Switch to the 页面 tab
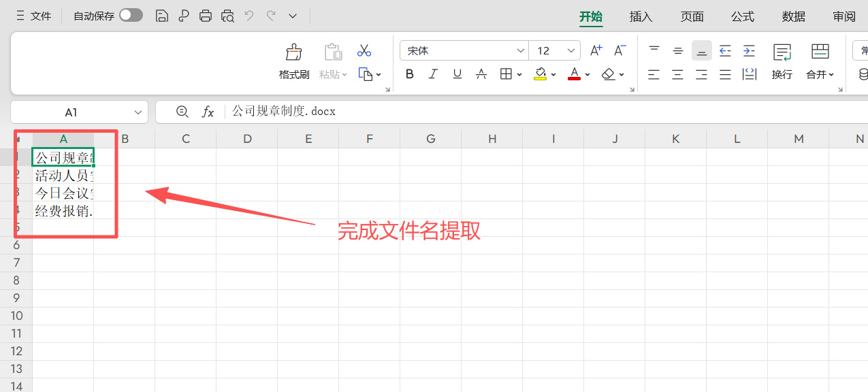 [692, 16]
